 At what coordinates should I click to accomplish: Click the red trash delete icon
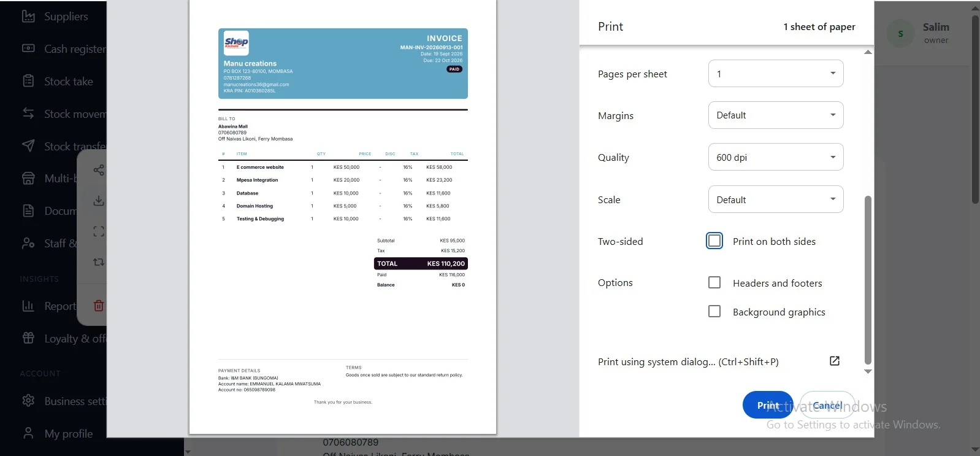(99, 305)
